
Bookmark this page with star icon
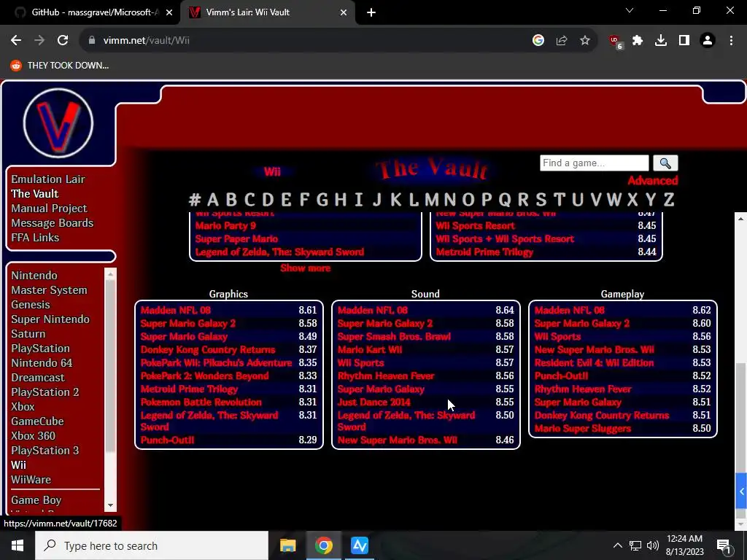pyautogui.click(x=585, y=41)
